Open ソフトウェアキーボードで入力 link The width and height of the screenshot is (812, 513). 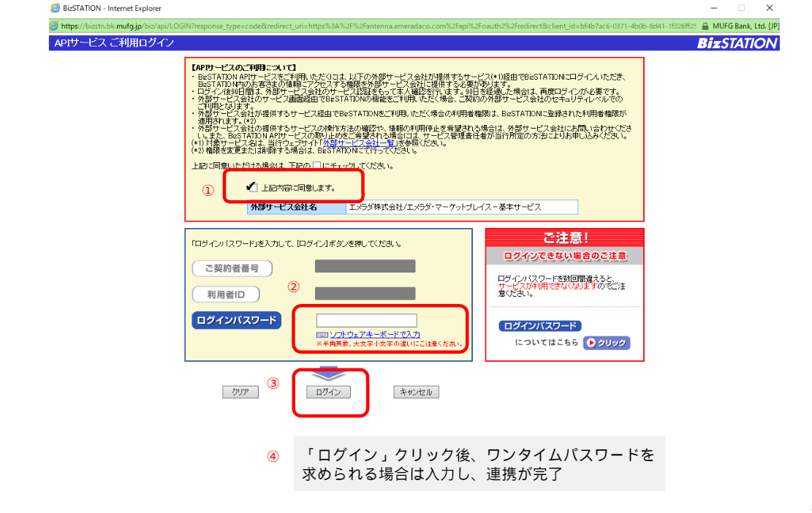coord(375,335)
